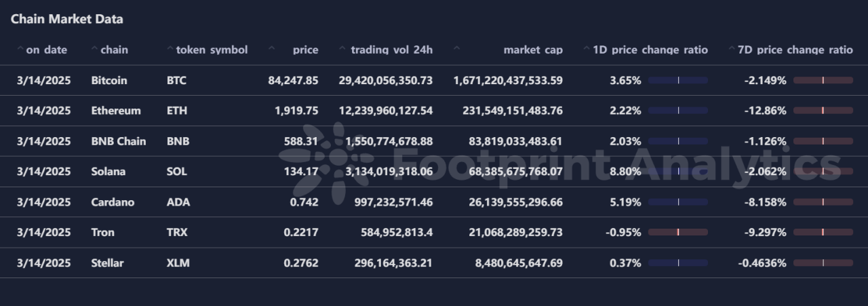Select the Stellar row price 0.2762
868x306 pixels.
coord(301,263)
